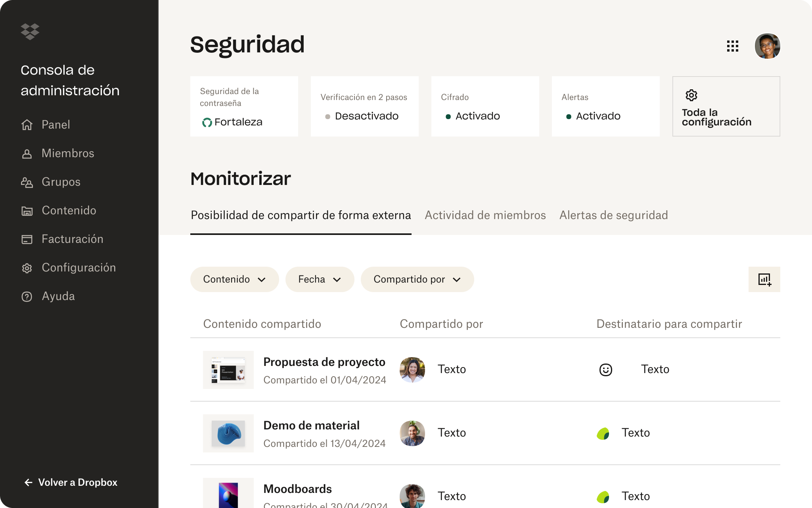
Task: Open the Seguridad de la contraseña card
Action: point(244,106)
